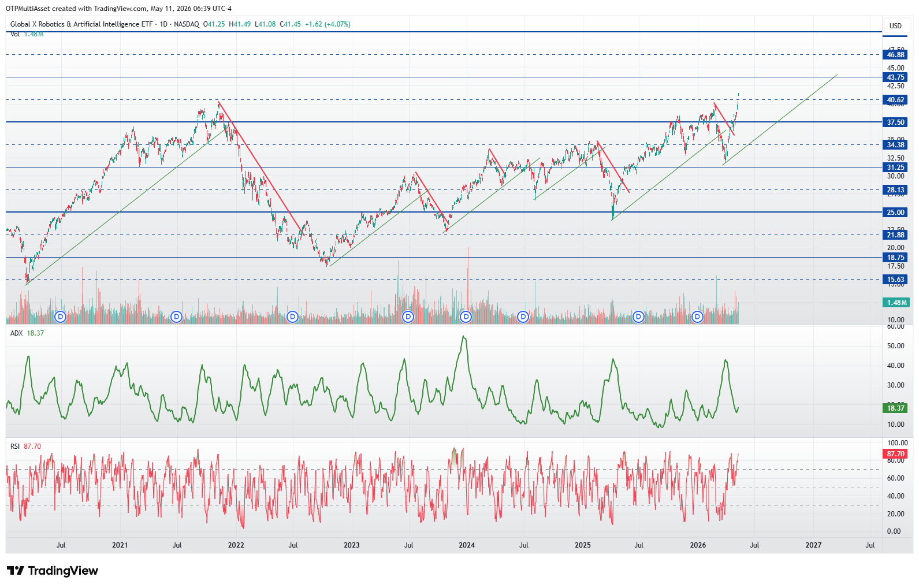Viewport: 919px width, 588px height.
Task: Select the 25.00 price level label
Action: (895, 213)
